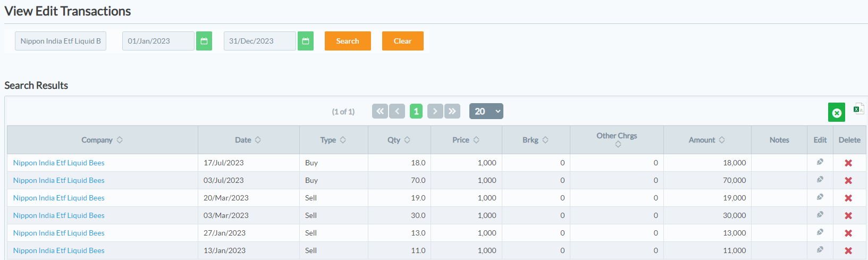Click the end date field 31/Dec/2023
868x260 pixels.
point(260,41)
